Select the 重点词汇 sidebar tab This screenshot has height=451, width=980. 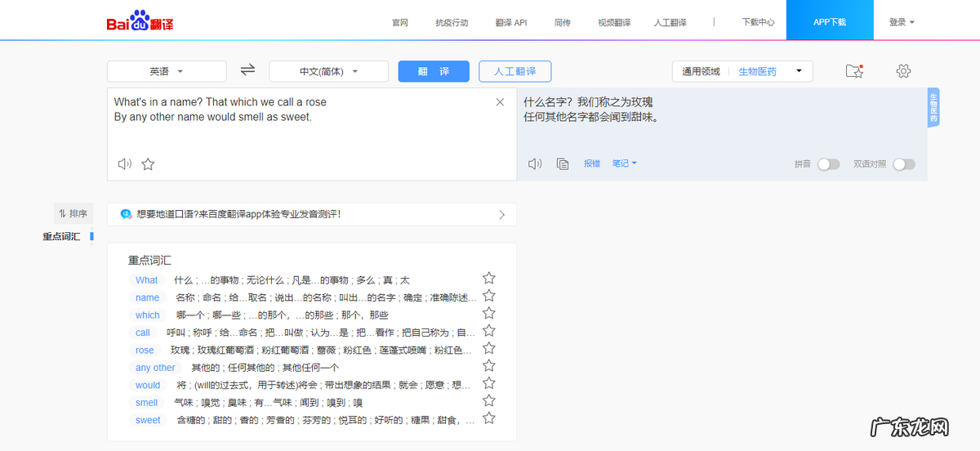pyautogui.click(x=62, y=236)
